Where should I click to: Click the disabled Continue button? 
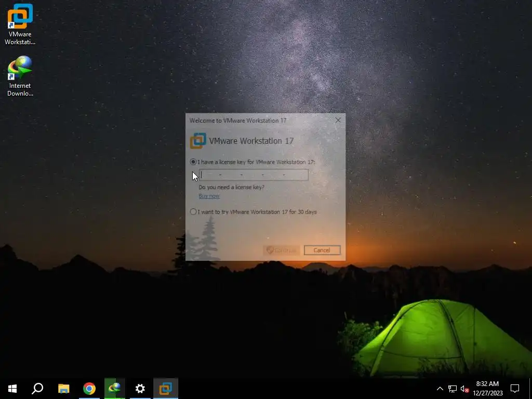281,250
